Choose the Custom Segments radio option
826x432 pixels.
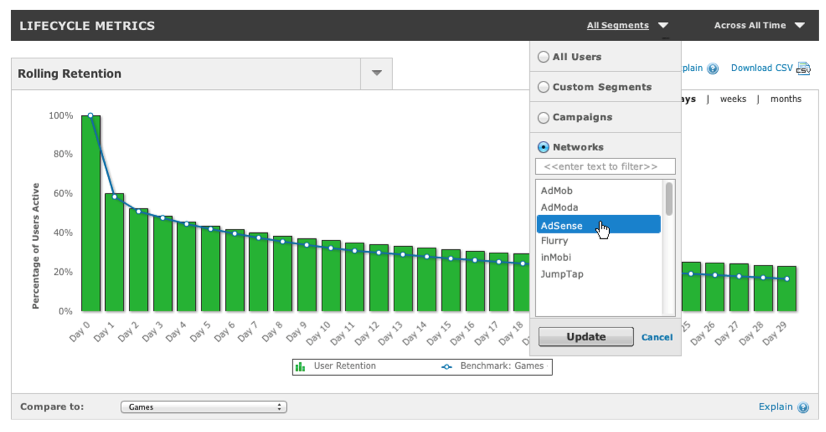pyautogui.click(x=544, y=87)
